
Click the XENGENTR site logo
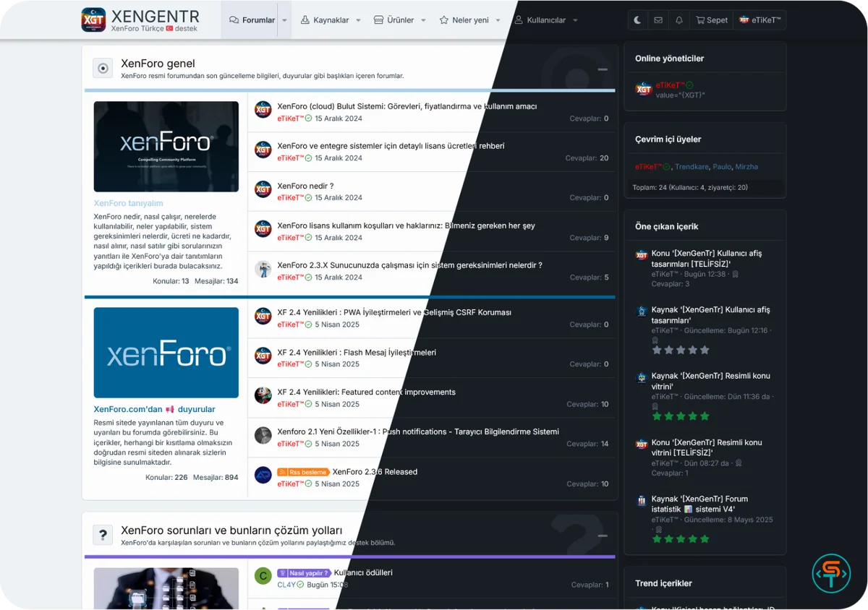click(140, 20)
